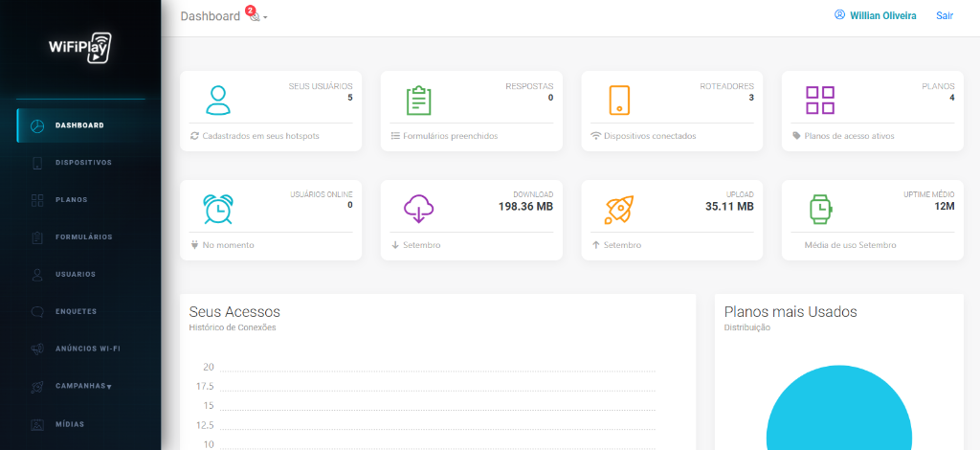Click the Anúncios Wi-Fi megaphone icon
980x450 pixels.
[x=37, y=349]
